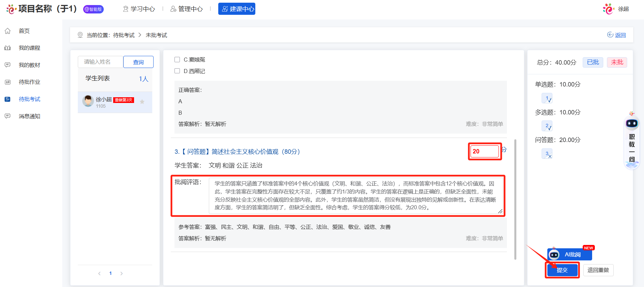Click the star icon beside 徐小超
This screenshot has width=644, height=287.
[x=142, y=102]
